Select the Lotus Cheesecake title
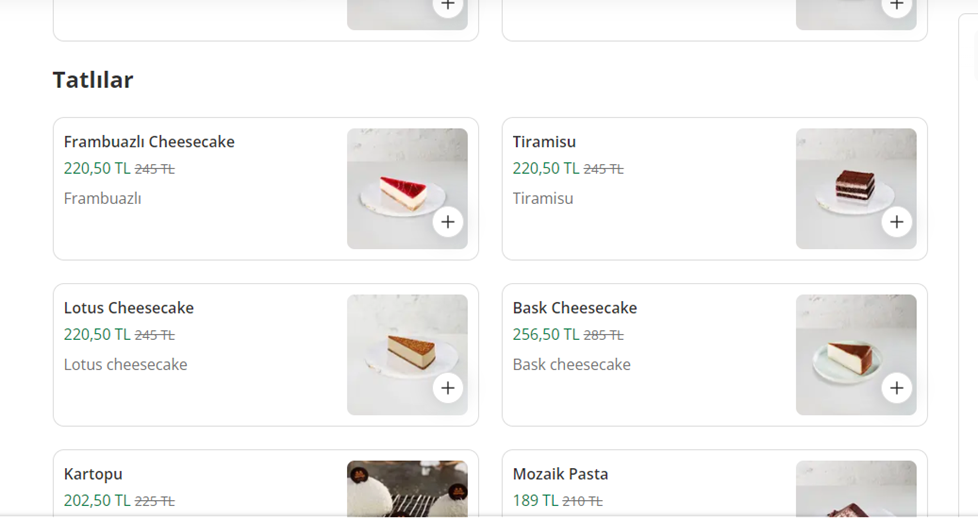The image size is (978, 521). 129,308
